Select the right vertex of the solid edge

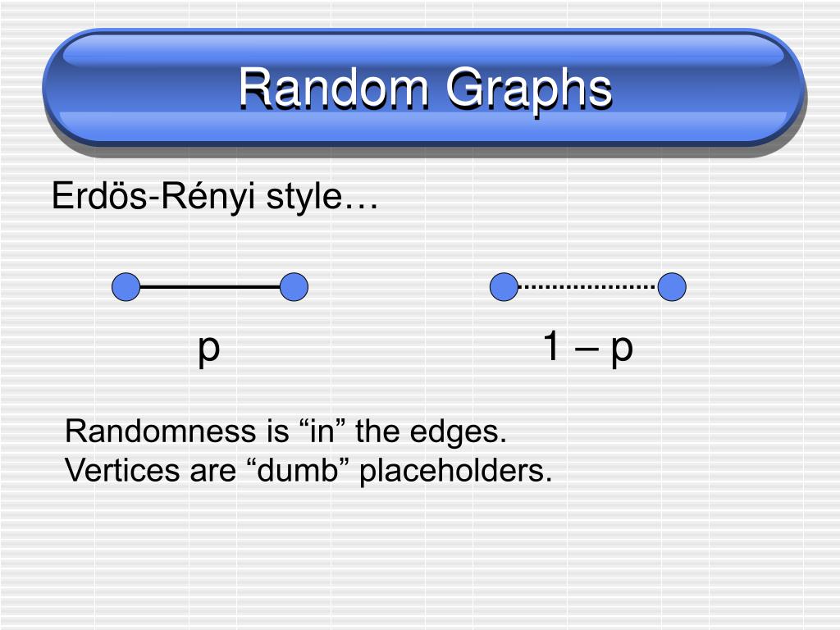294,286
